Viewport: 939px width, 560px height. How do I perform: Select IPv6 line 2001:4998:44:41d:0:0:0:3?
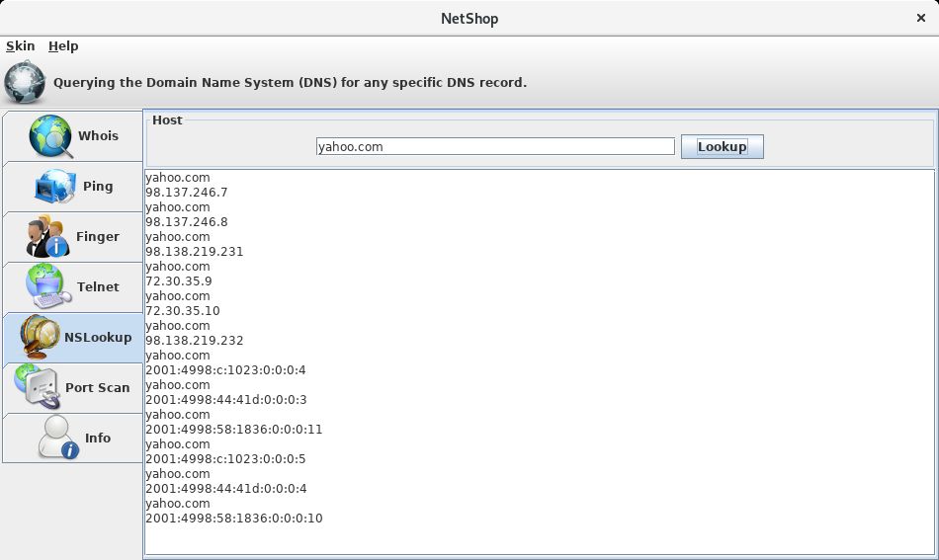click(226, 400)
